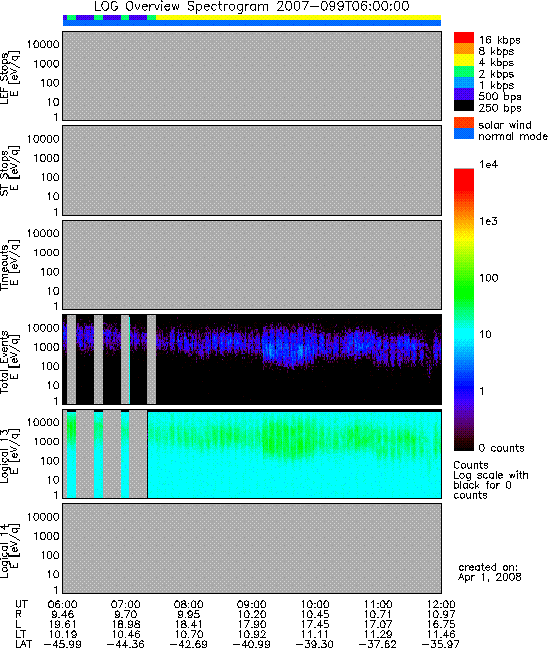The height and width of the screenshot is (648, 548).
Task: Click the LEF Stops empty spectrogram panel
Action: tap(252, 76)
